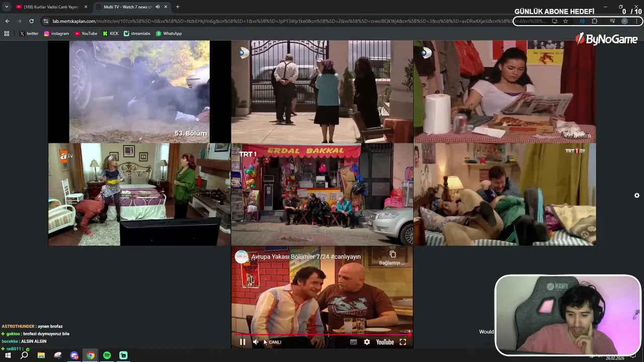This screenshot has width=644, height=362.
Task: Select the atv bedroom scene video tile
Action: click(139, 194)
